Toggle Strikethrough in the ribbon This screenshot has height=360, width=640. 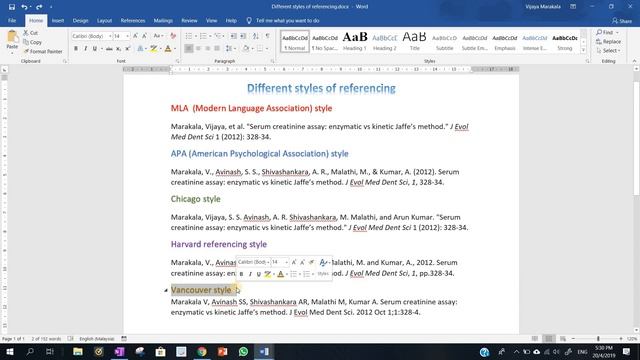pyautogui.click(x=109, y=49)
